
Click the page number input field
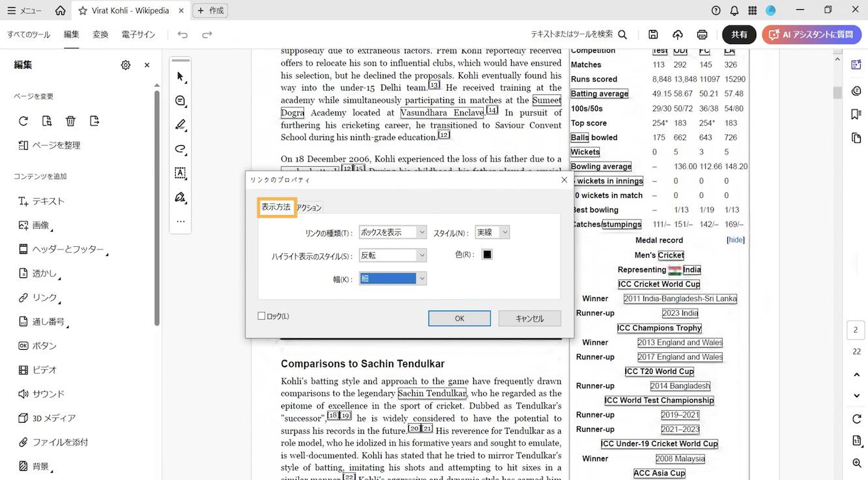[856, 330]
